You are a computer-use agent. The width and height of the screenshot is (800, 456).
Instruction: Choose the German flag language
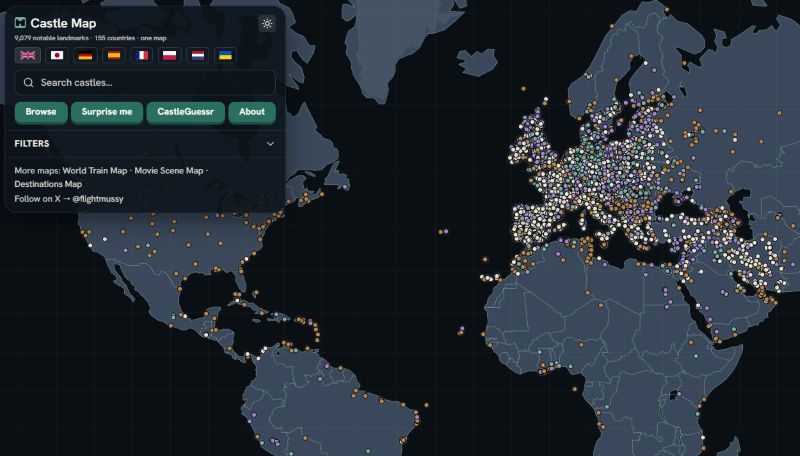click(85, 55)
